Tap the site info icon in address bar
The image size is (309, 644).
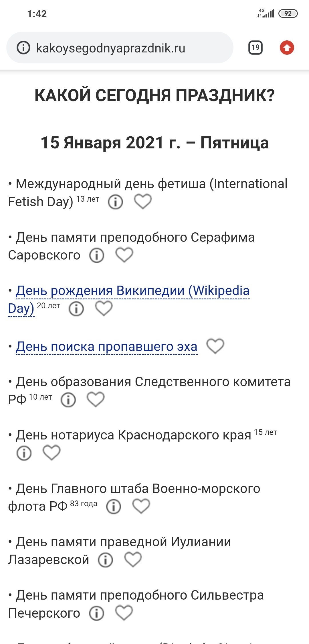tap(23, 48)
